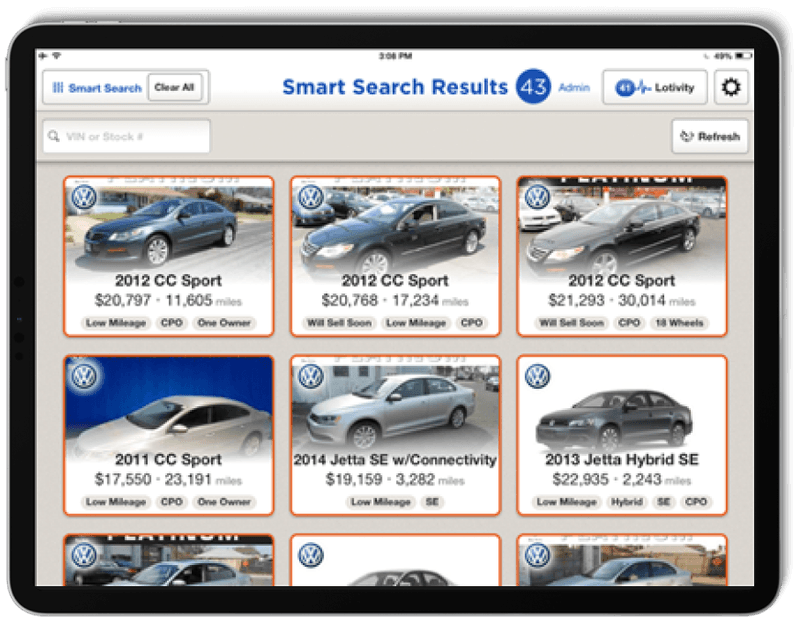This screenshot has width=800, height=620.
Task: Click 'Will Sell Soon' tag on $21,293 CC Sport
Action: (571, 323)
